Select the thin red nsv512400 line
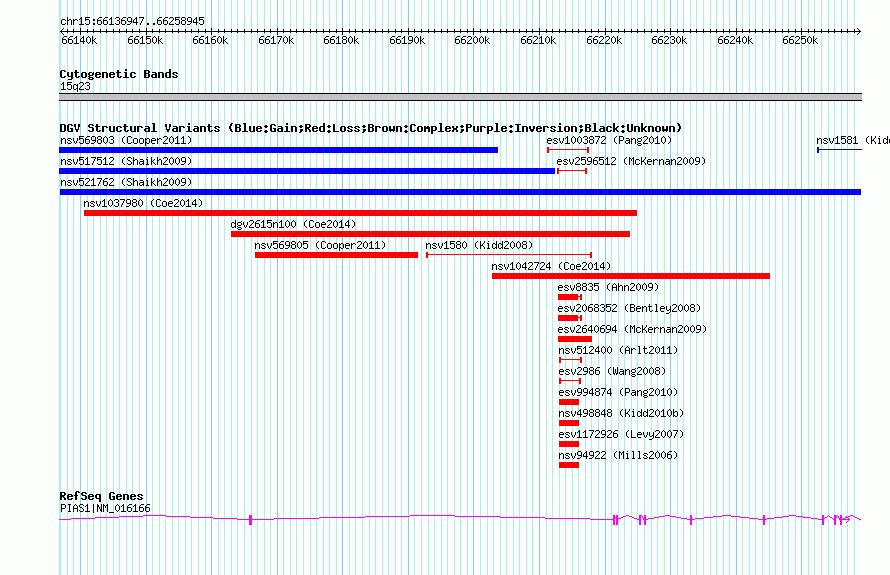The height and width of the screenshot is (575, 890). pos(570,360)
